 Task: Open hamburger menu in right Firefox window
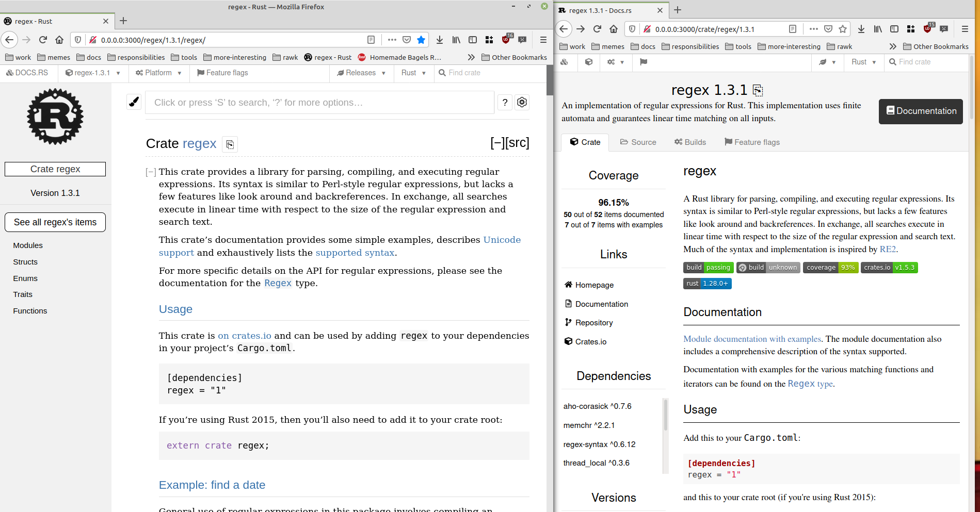[965, 29]
